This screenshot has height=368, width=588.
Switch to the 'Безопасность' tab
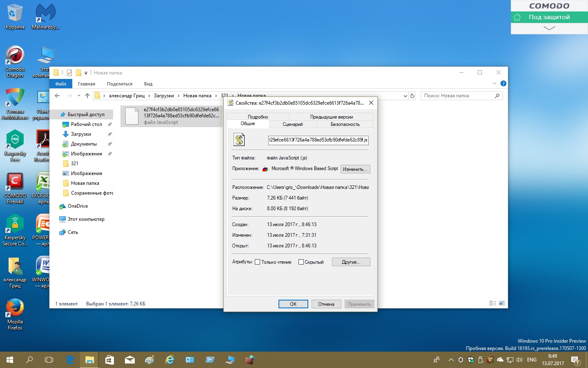[345, 124]
